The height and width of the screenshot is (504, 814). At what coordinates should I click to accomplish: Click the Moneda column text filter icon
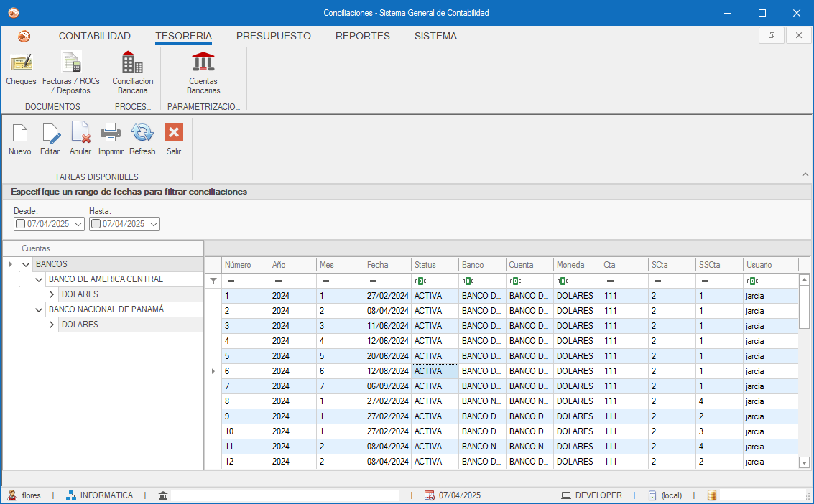point(563,281)
